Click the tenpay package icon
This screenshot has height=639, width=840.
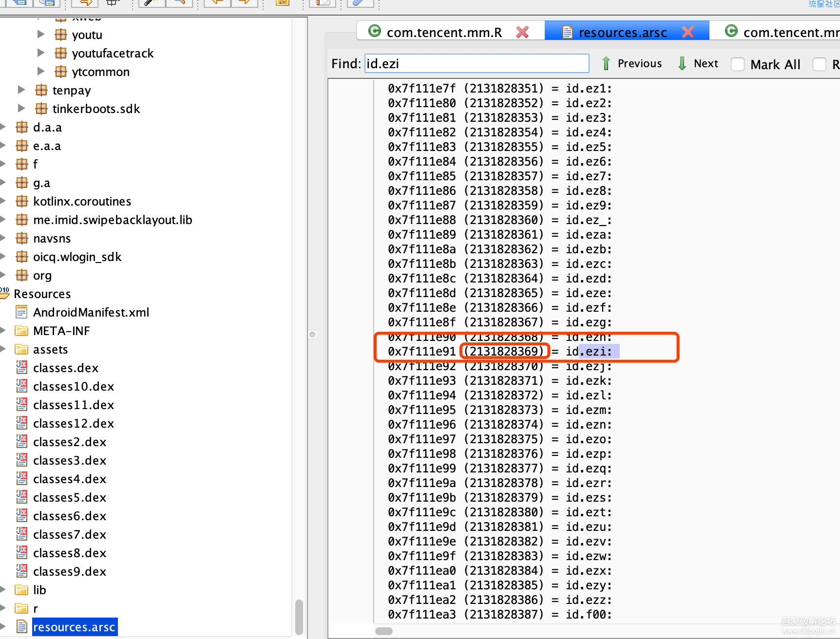[41, 90]
